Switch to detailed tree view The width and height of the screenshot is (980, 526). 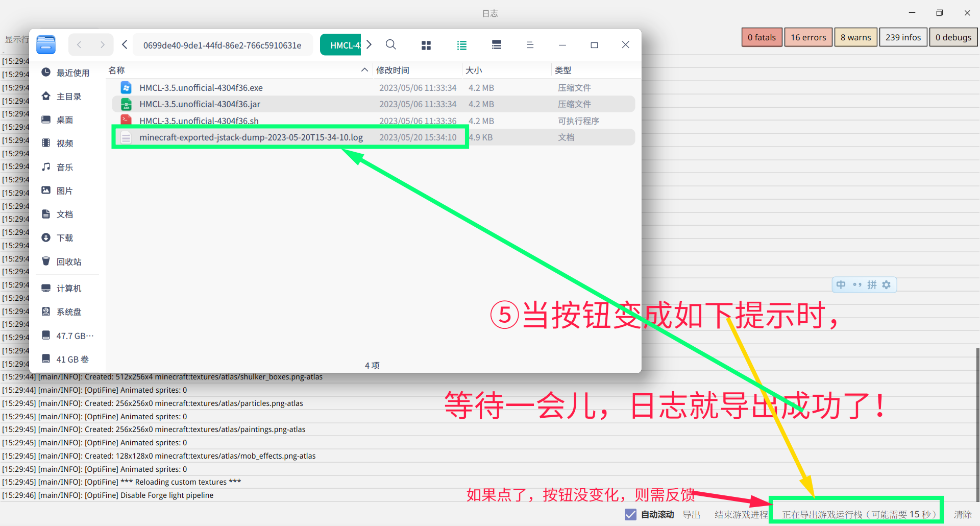496,45
